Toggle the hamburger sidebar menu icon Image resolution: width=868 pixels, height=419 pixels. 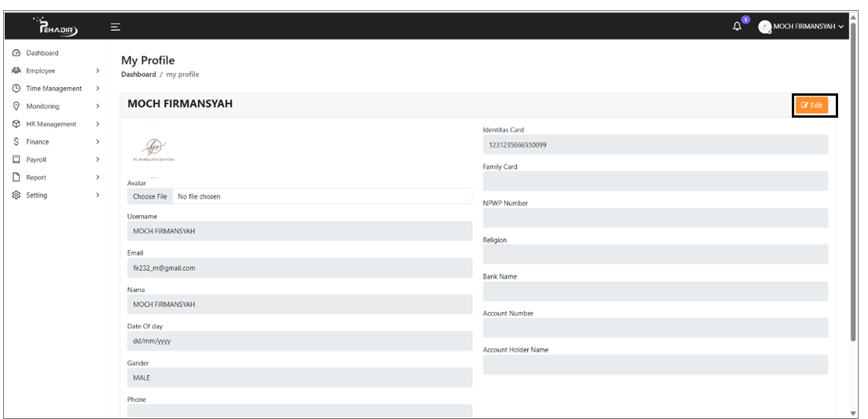tap(115, 27)
